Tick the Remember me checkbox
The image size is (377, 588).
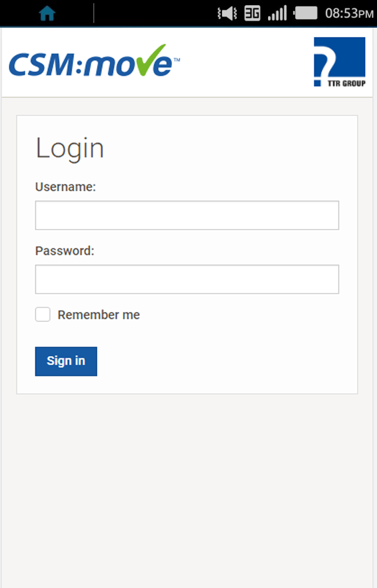(43, 314)
